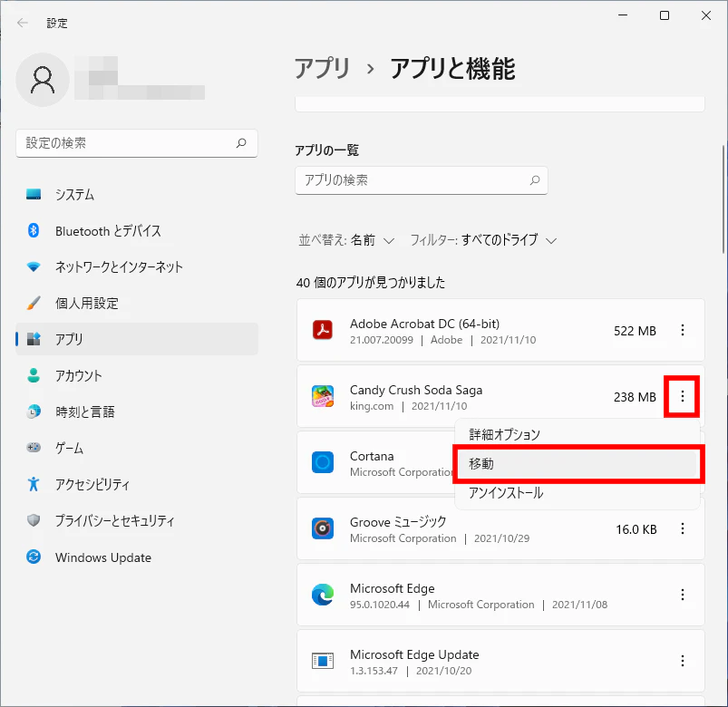Viewport: 728px width, 707px height.
Task: Click the network Wi-Fi icon in sidebar
Action: (x=34, y=266)
